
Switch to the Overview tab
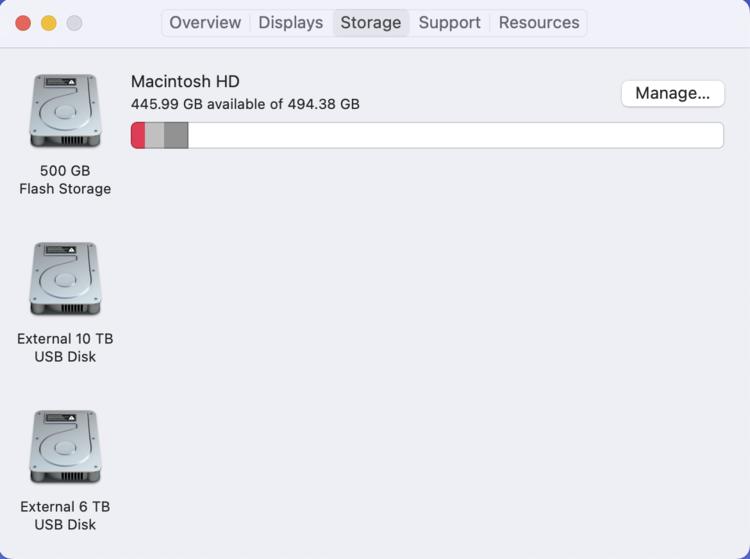pos(205,23)
